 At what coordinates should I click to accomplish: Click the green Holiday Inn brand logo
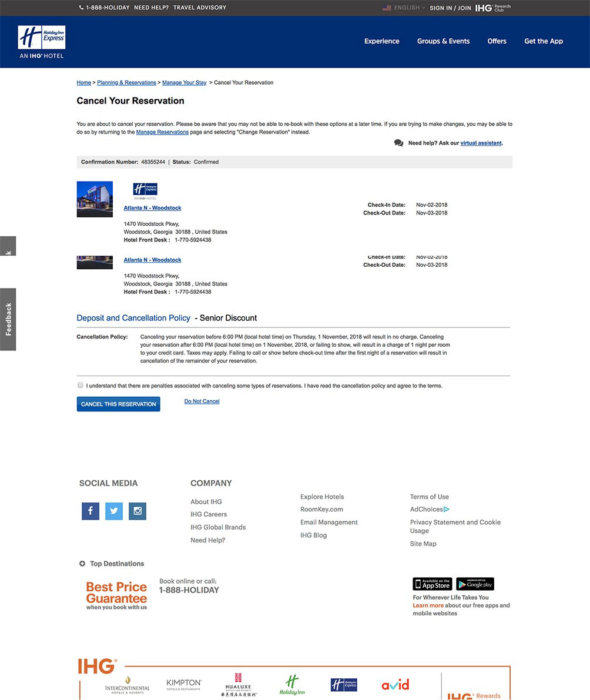click(292, 685)
